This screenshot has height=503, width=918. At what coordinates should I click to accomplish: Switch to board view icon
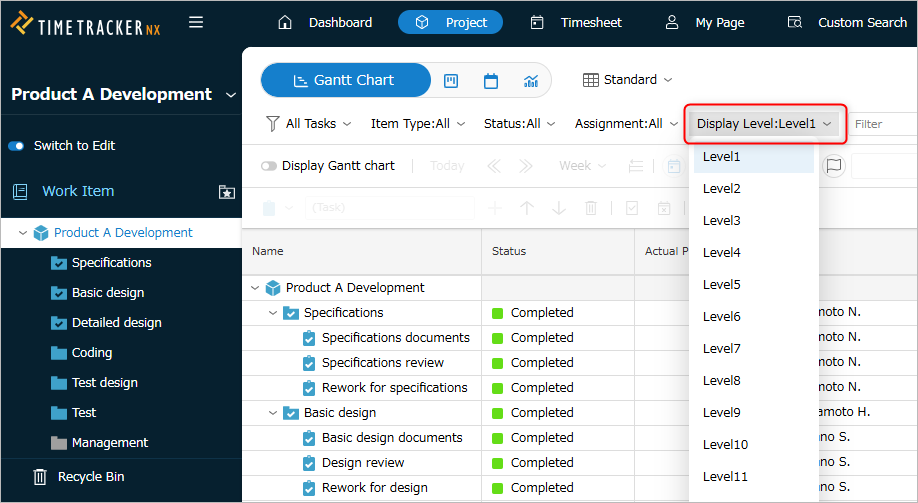(x=451, y=81)
